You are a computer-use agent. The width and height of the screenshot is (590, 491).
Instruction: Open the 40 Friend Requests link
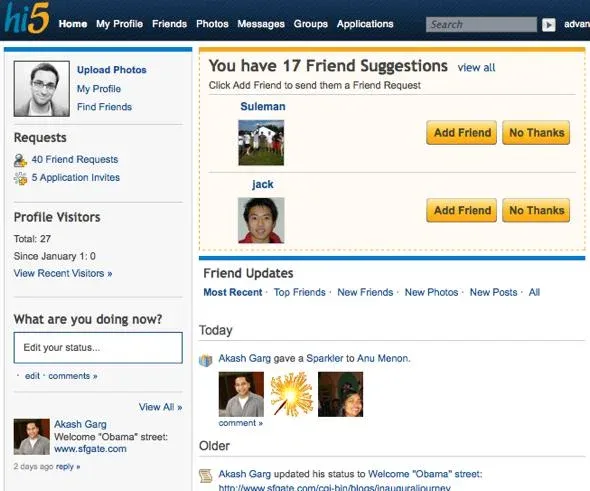pyautogui.click(x=75, y=160)
